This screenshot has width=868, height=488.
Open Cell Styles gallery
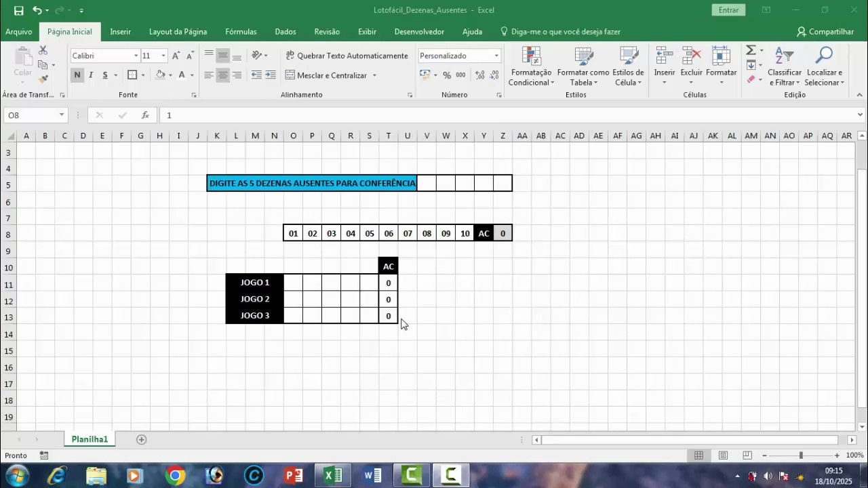[628, 66]
